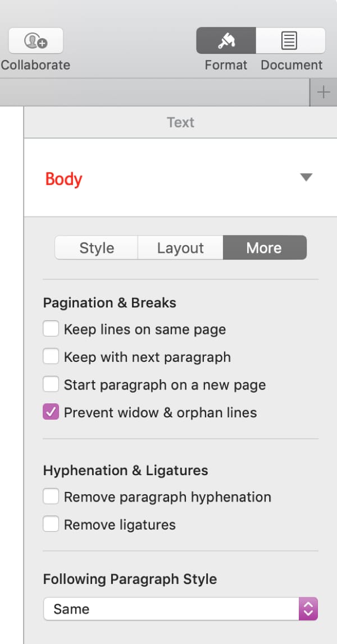
Task: Select the More tab
Action: [x=265, y=247]
